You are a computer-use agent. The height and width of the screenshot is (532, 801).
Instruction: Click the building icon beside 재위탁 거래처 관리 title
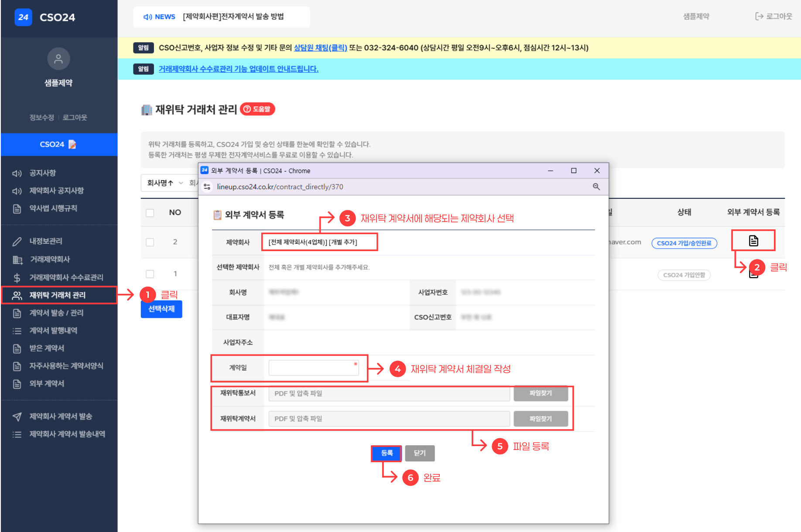[x=147, y=109]
